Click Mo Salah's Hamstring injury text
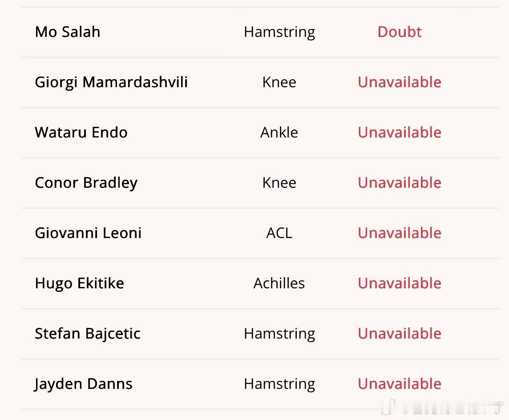This screenshot has width=509, height=420. [x=279, y=32]
